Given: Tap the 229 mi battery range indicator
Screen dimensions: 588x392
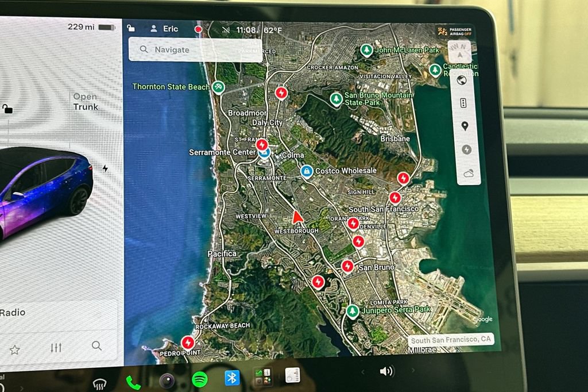Looking at the screenshot, I should pyautogui.click(x=91, y=27).
